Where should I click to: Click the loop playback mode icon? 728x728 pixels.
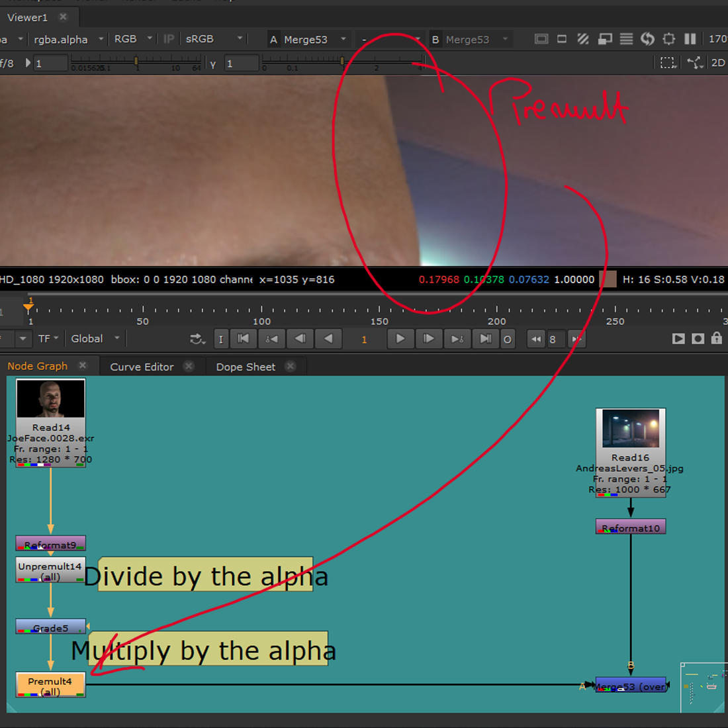197,339
